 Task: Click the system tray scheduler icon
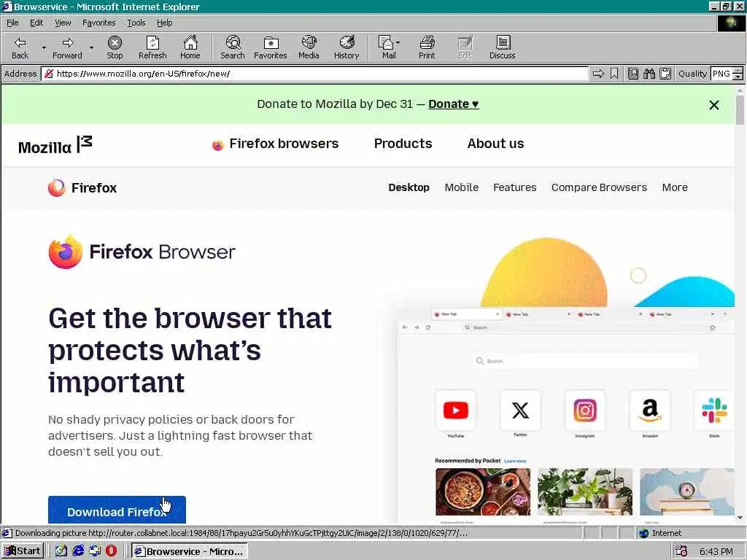click(681, 551)
